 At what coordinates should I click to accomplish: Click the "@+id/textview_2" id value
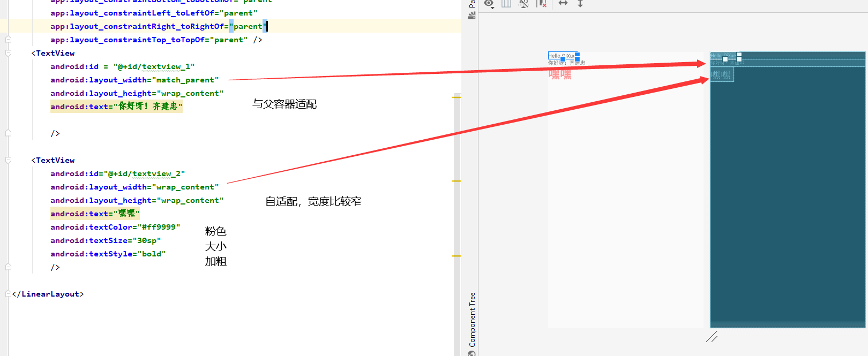point(144,173)
